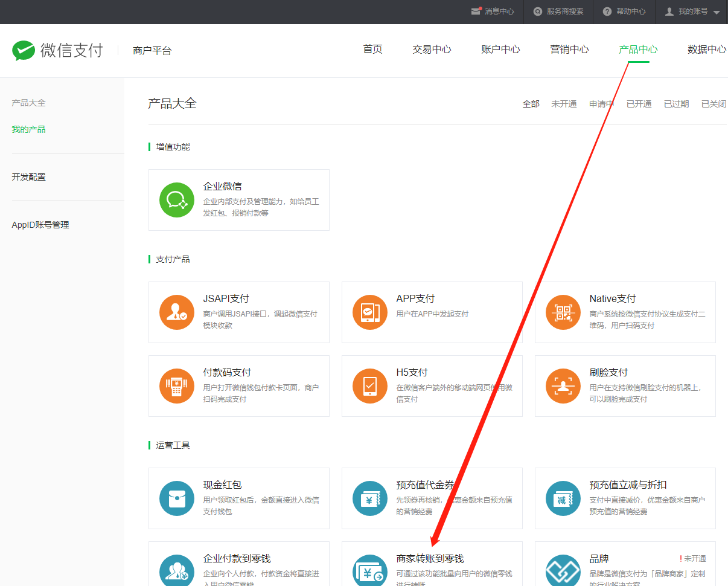The height and width of the screenshot is (586, 728).
Task: Open the APP支付 product title
Action: tap(415, 299)
